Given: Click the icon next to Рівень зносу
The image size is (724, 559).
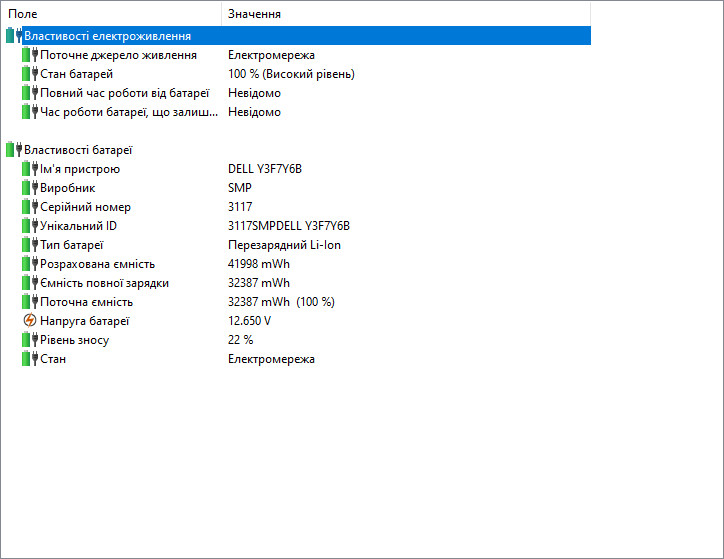Looking at the screenshot, I should 30,340.
